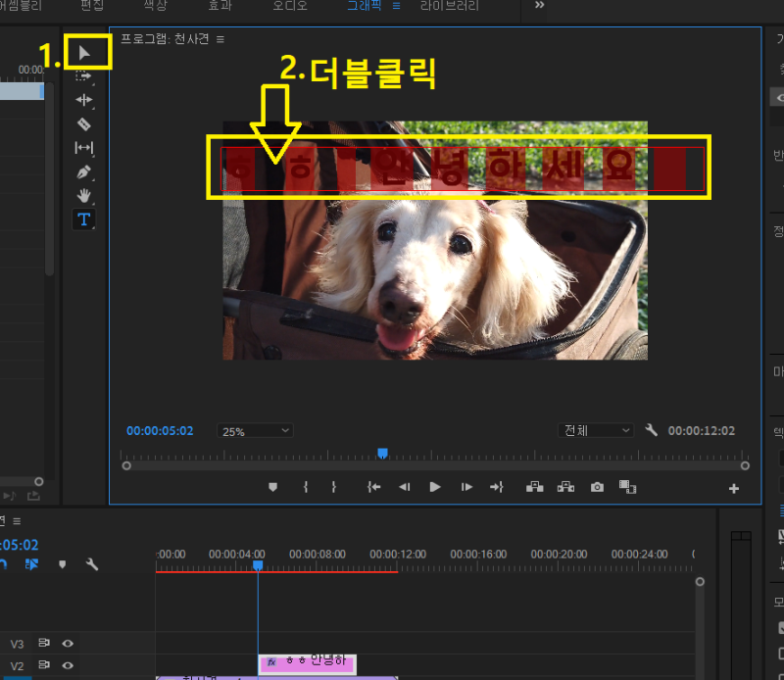Select the Selection arrow tool
Screen dimensions: 784x680
click(x=84, y=52)
